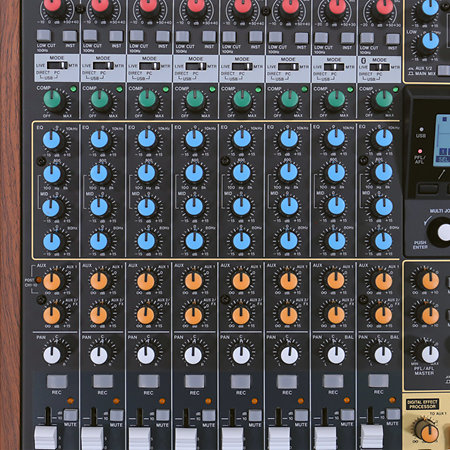
Task: Select the MID gain knob on the sixth channel
Action: pos(289,207)
